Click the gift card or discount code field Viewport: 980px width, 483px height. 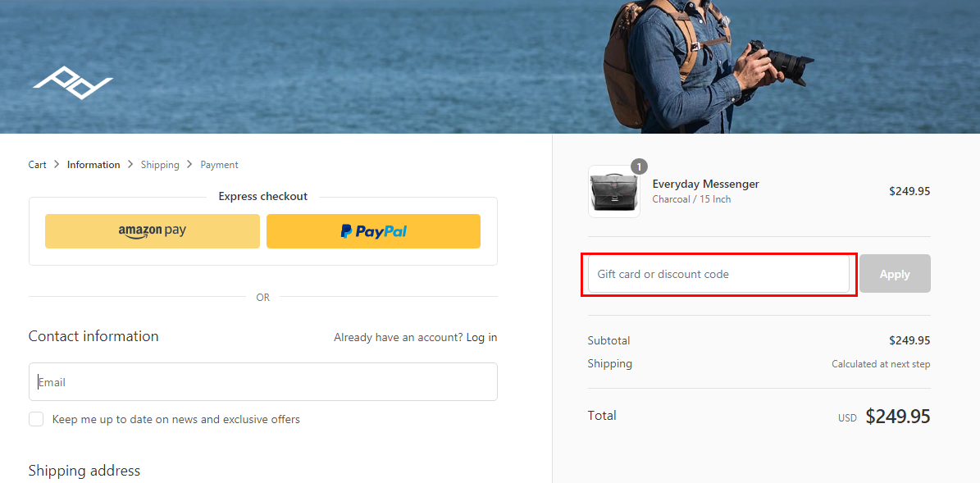click(718, 274)
